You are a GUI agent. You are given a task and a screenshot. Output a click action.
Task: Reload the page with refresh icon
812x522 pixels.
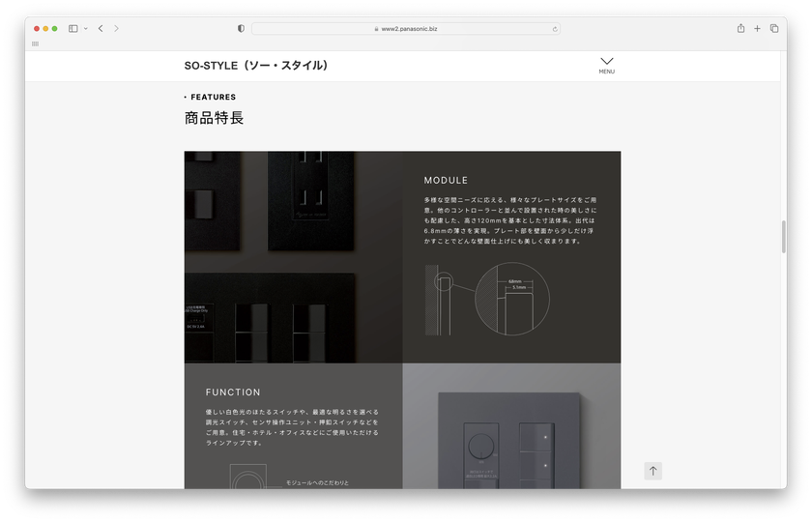click(x=555, y=29)
